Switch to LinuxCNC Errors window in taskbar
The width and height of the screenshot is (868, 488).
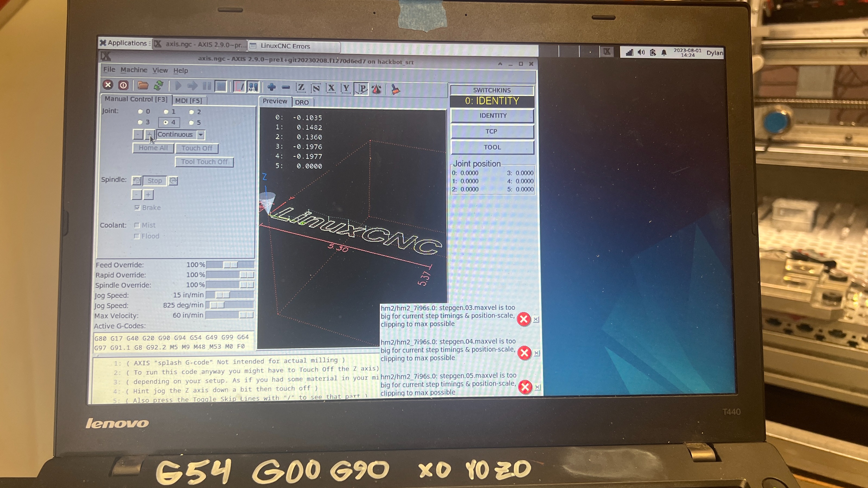pyautogui.click(x=294, y=46)
